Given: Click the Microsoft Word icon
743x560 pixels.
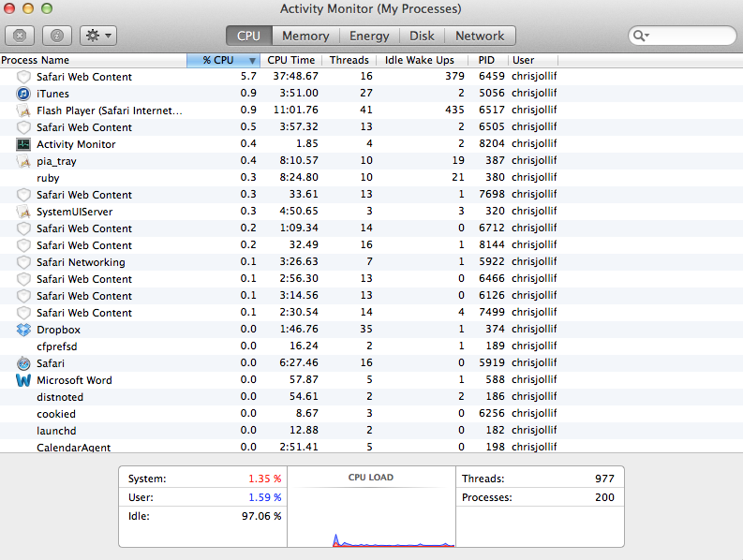Looking at the screenshot, I should point(23,380).
